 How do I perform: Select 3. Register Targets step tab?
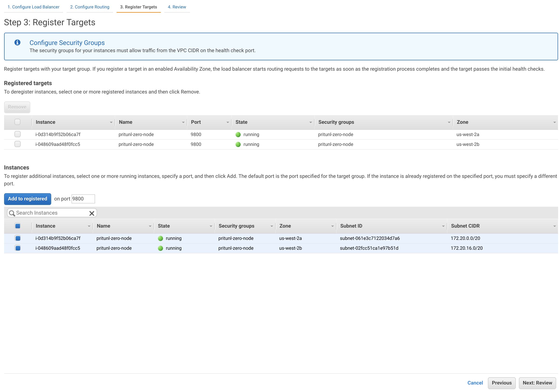point(138,7)
